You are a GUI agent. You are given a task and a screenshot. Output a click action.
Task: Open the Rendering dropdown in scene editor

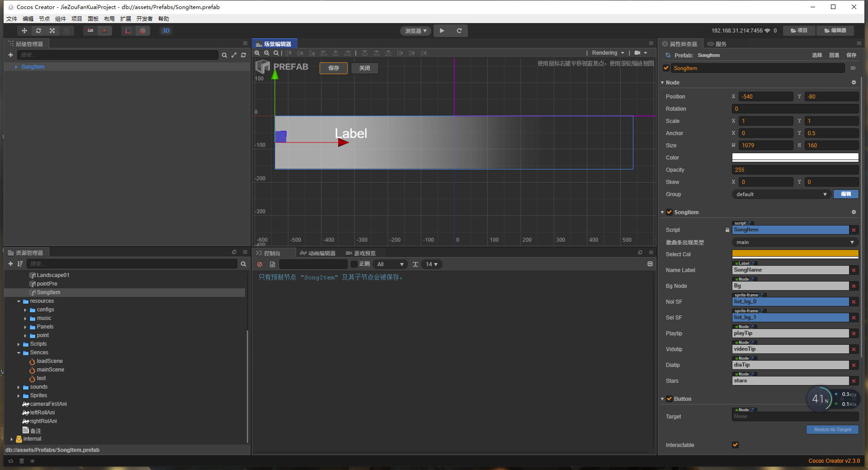608,53
